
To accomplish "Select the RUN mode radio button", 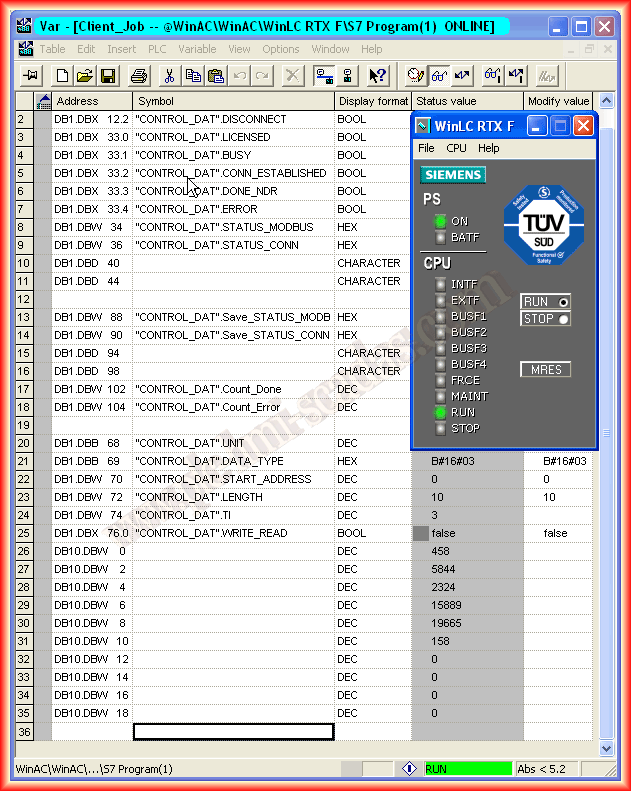I will tap(564, 301).
